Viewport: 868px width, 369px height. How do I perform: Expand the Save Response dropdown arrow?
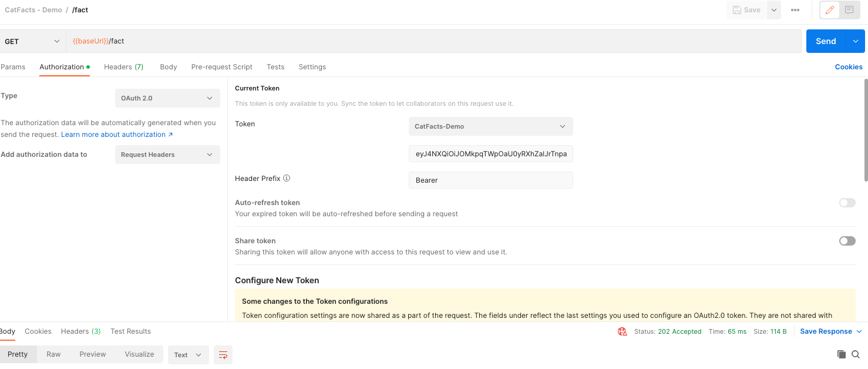tap(859, 331)
